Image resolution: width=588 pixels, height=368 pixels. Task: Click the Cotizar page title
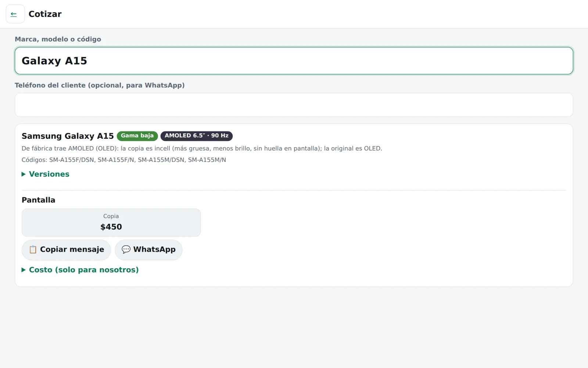point(45,14)
